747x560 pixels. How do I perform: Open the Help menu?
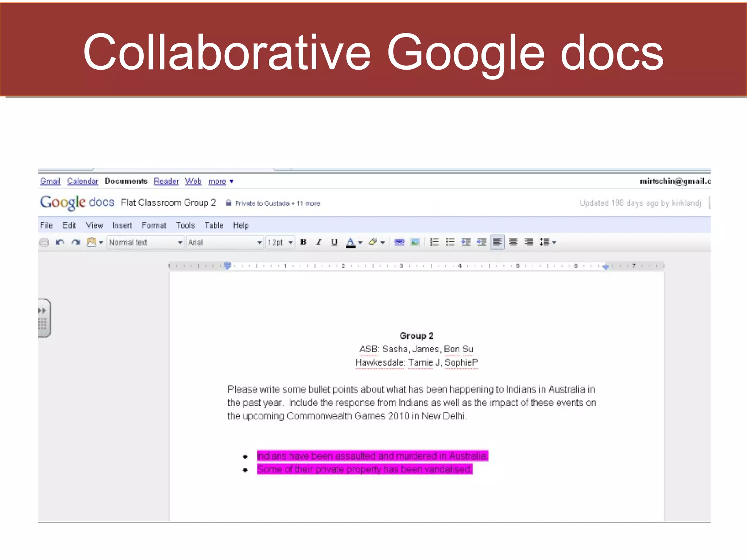241,225
